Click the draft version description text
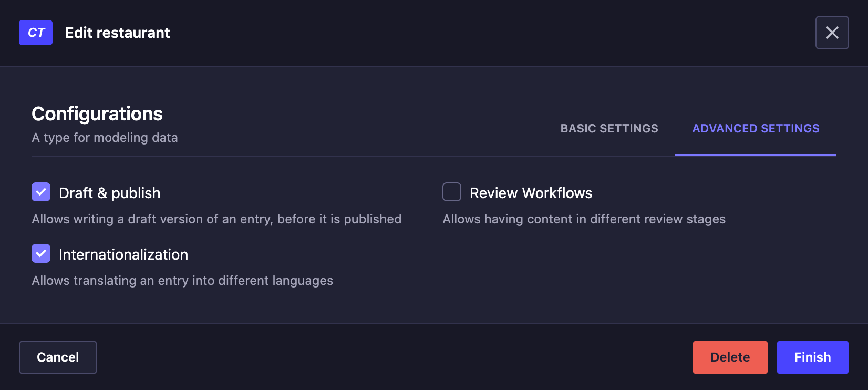Screen dimensions: 868x390 click(x=216, y=219)
